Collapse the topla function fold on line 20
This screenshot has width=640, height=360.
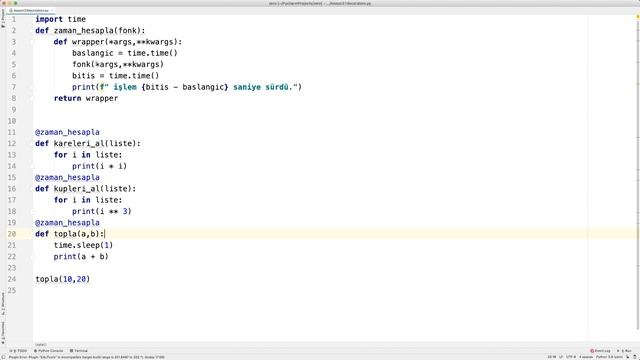(x=32, y=234)
